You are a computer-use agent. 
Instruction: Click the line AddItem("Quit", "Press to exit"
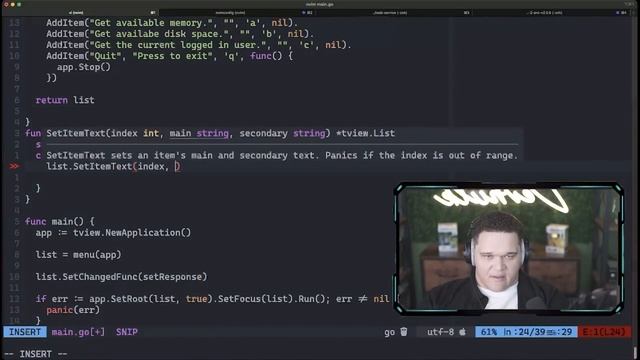[x=169, y=56]
